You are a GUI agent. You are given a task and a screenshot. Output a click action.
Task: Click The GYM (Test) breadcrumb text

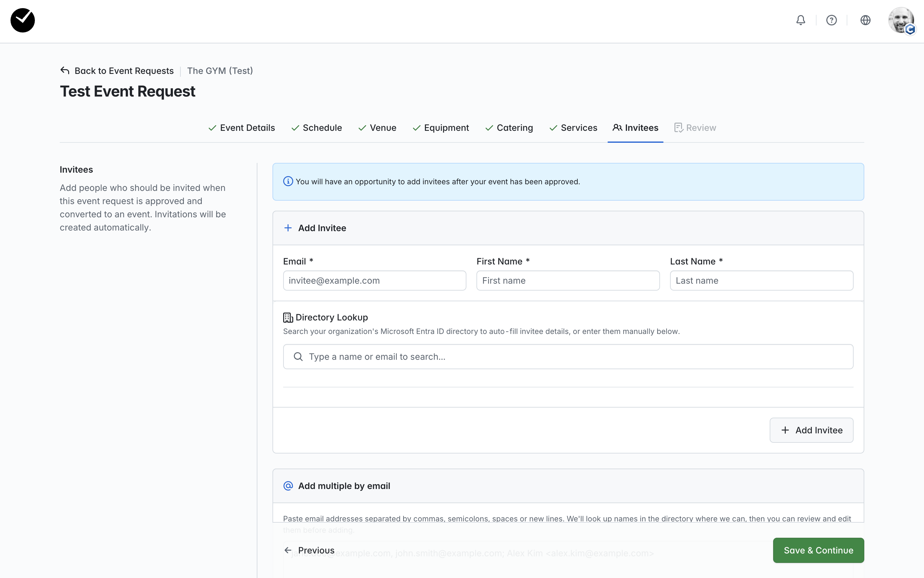220,71
